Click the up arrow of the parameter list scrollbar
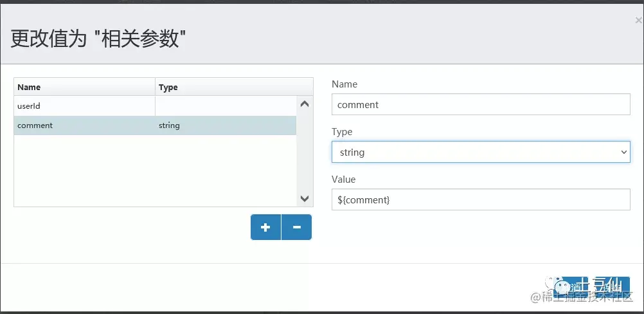 pyautogui.click(x=305, y=104)
